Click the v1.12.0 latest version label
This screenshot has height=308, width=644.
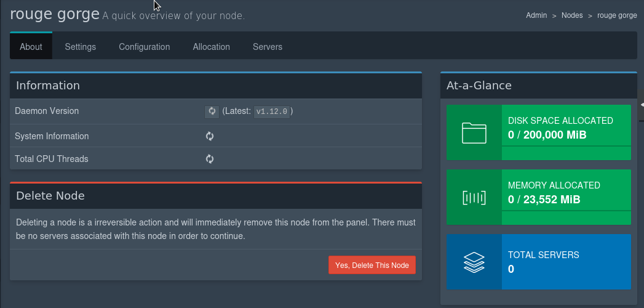click(x=272, y=111)
